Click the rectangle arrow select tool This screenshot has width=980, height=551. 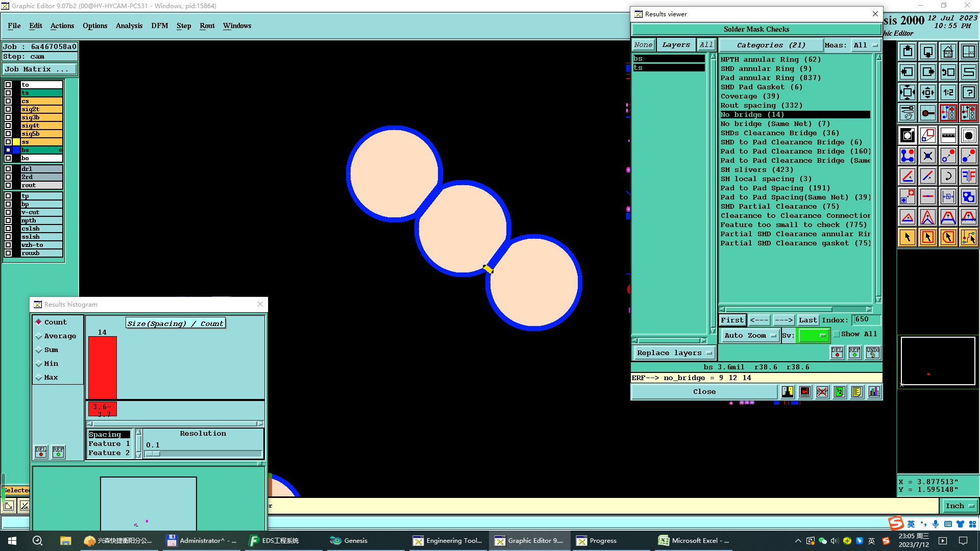pyautogui.click(x=927, y=237)
